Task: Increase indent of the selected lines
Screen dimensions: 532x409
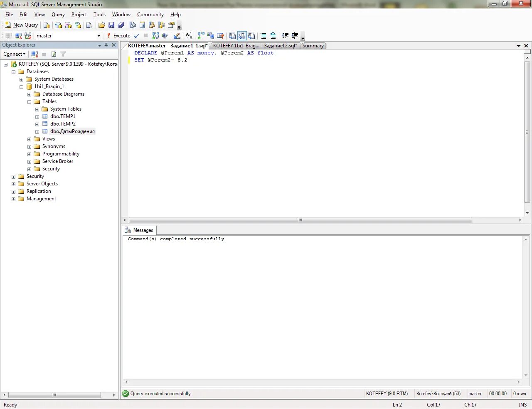Action: pyautogui.click(x=295, y=36)
